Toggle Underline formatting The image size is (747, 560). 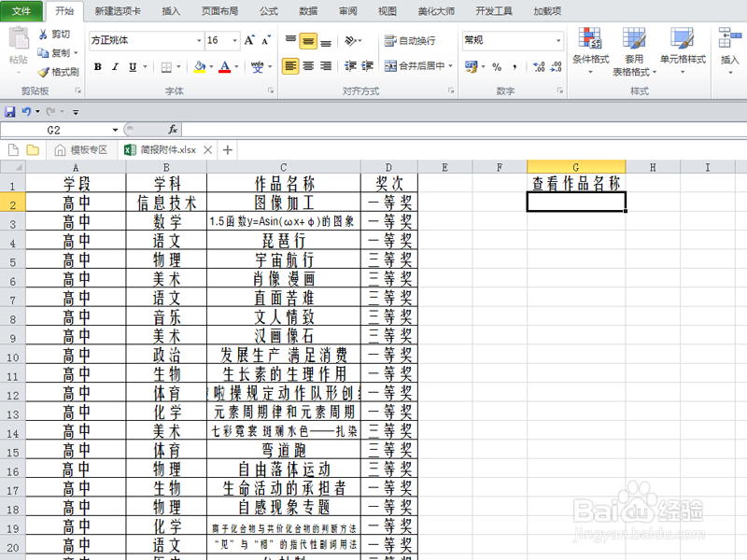(133, 67)
